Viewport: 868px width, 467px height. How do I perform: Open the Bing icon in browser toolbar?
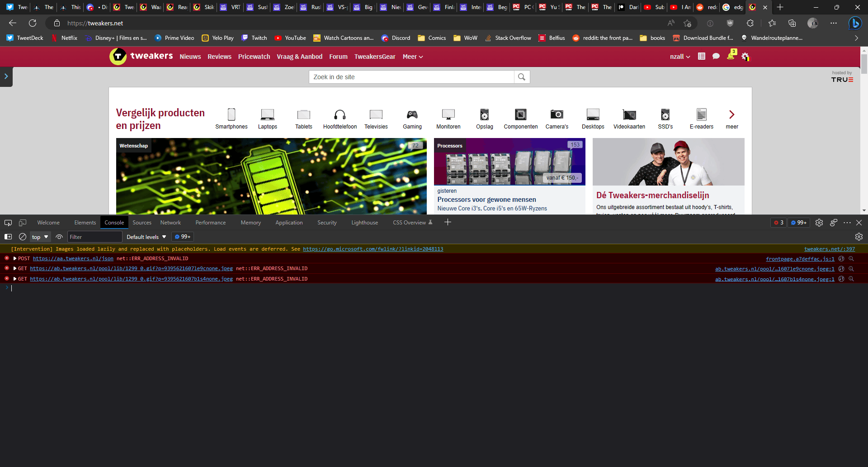coord(855,23)
